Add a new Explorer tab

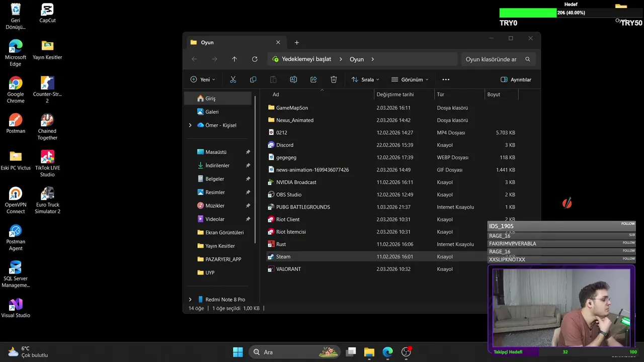tap(297, 43)
